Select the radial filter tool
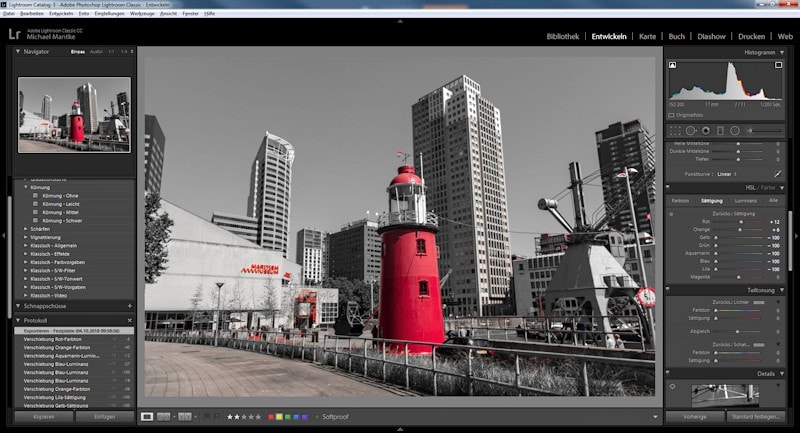The height and width of the screenshot is (433, 800). point(735,130)
